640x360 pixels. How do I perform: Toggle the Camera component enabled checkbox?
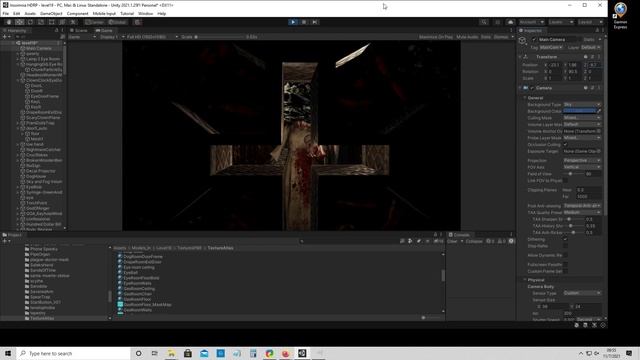pyautogui.click(x=532, y=88)
